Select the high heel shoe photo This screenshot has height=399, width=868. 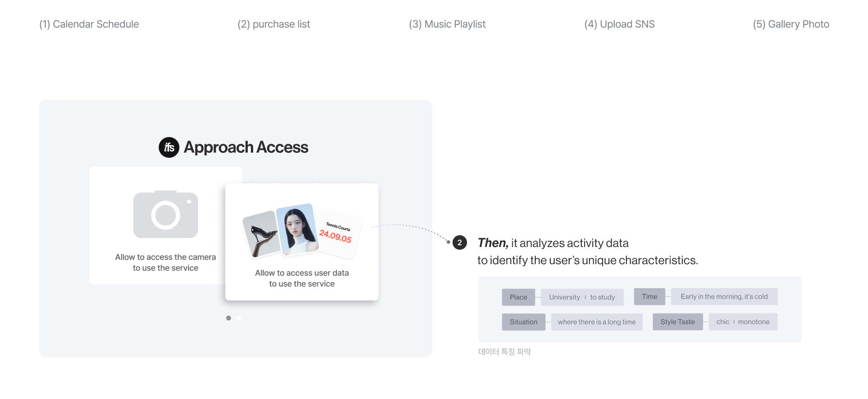(262, 234)
